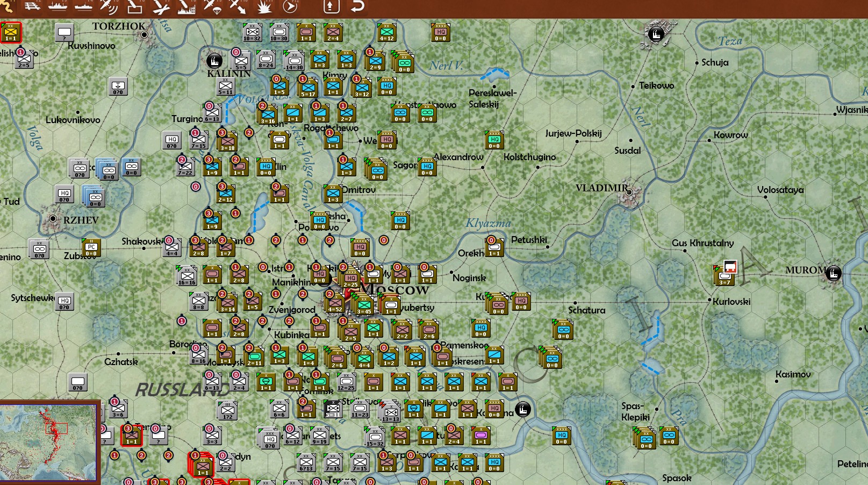Select the unit counter labeled 3=14
The image size is (868, 485).
227,304
